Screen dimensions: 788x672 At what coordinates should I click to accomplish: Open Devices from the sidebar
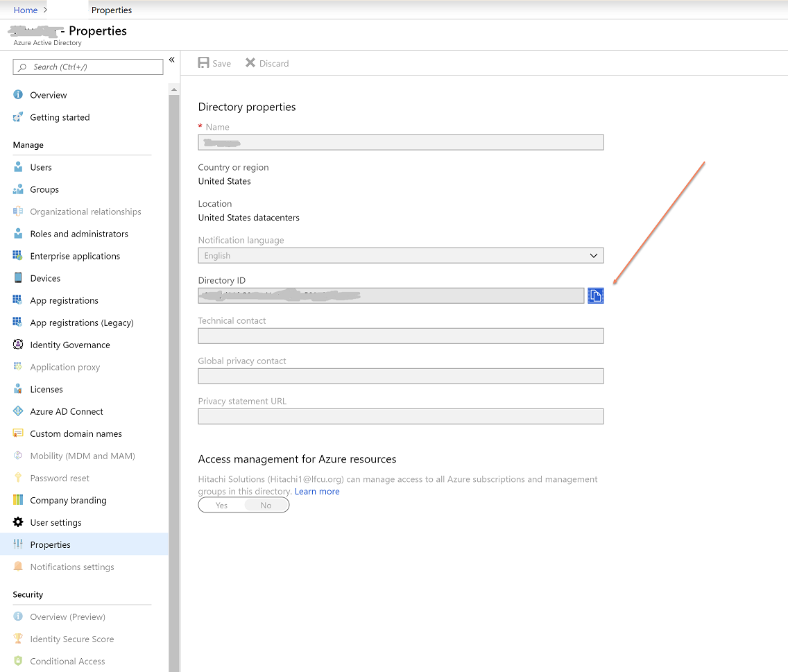(x=19, y=278)
